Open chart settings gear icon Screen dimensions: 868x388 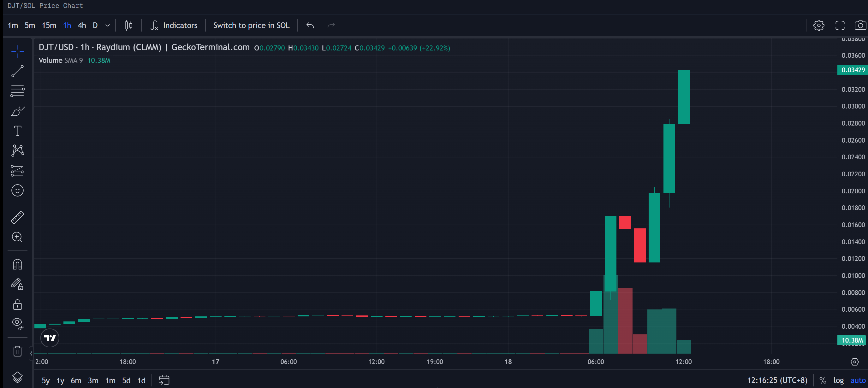(x=818, y=25)
